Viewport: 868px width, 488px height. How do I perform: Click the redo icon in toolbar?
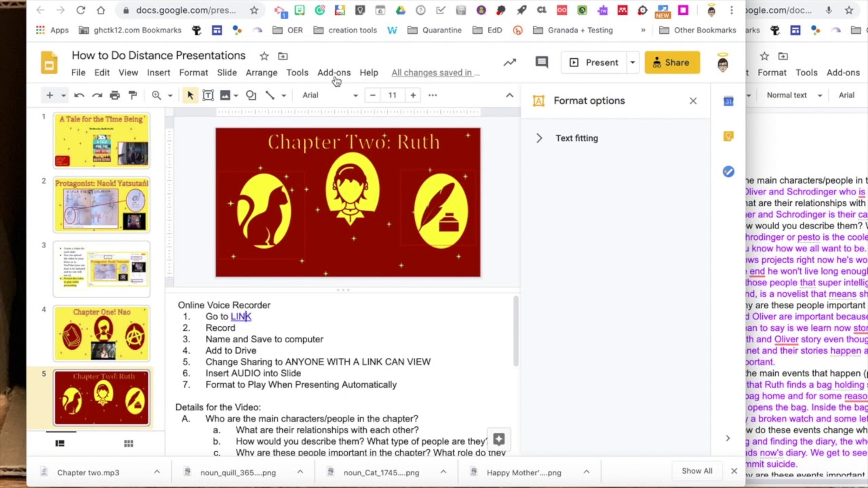(x=97, y=96)
